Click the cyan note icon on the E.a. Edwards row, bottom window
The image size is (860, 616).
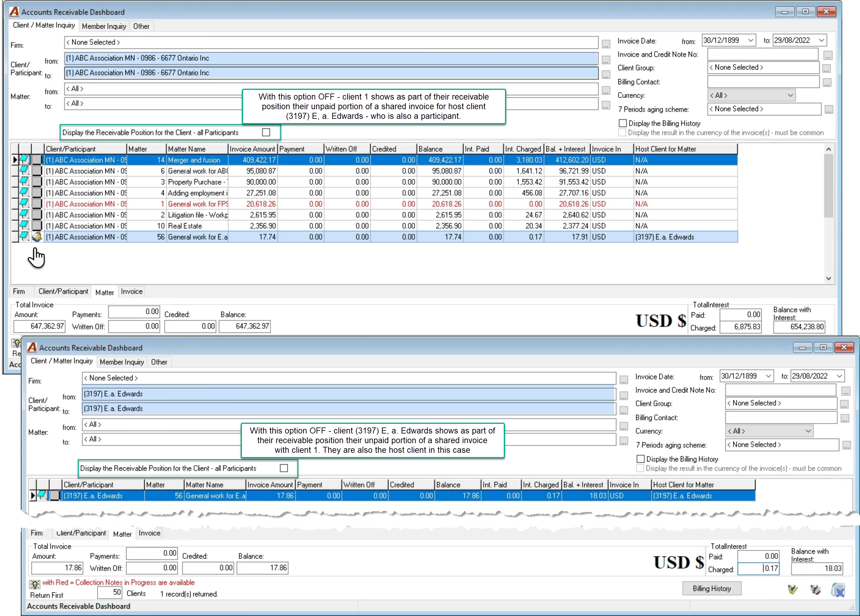click(x=43, y=495)
